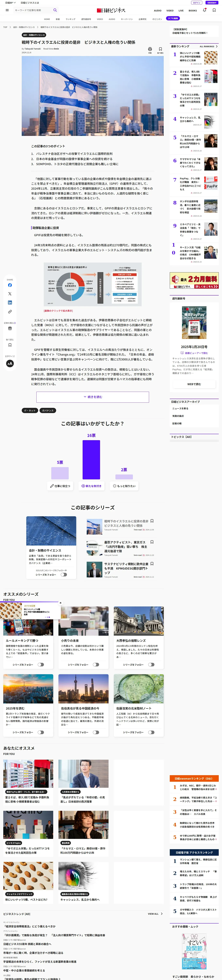222x980 pixels.
Task: Click the ガバナンス tag
Action: pos(48,410)
